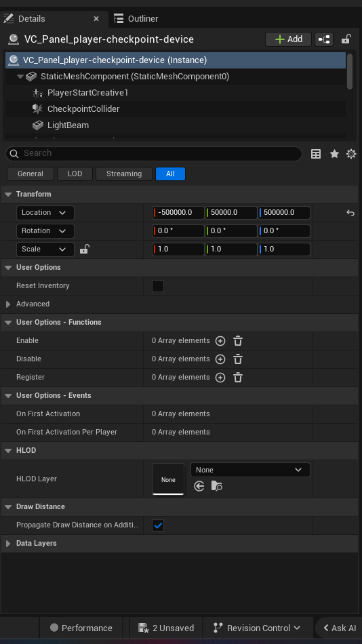Select the Streaming filter
Image resolution: width=362 pixels, height=644 pixels.
123,174
